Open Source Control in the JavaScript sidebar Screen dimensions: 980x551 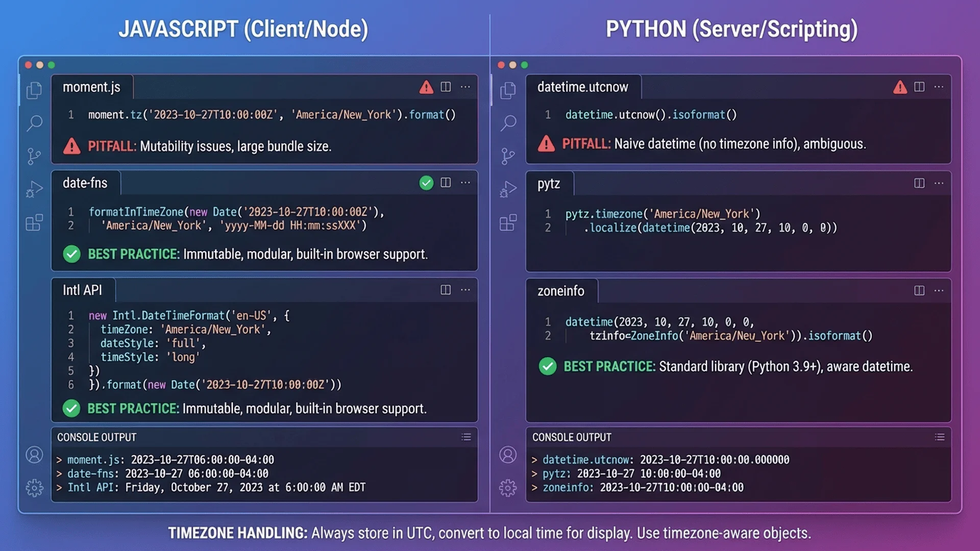[34, 156]
